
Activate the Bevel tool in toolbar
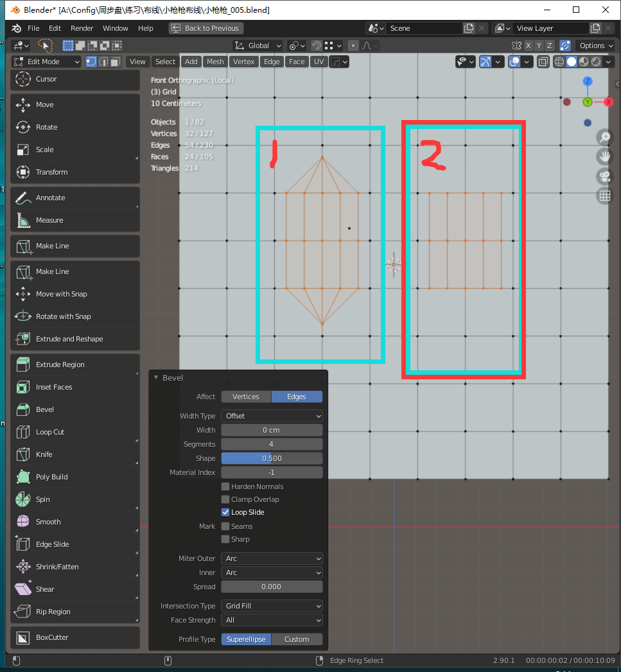pos(75,409)
